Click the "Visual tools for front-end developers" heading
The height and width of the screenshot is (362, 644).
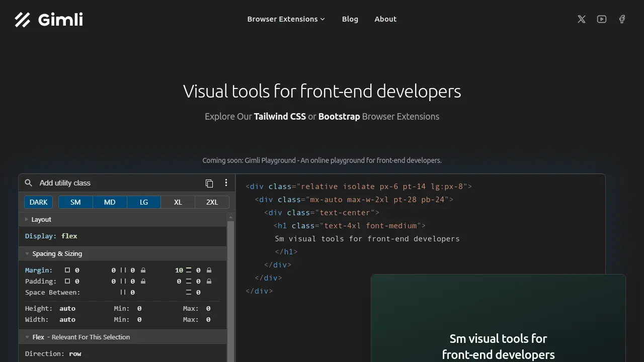click(x=322, y=92)
